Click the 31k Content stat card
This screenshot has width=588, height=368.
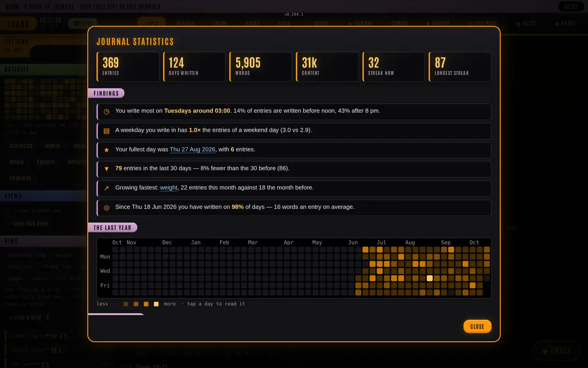coord(327,67)
